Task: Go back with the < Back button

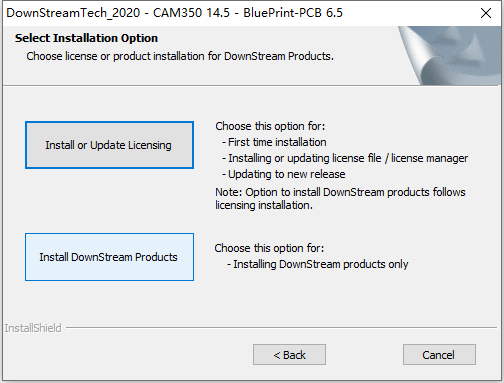Action: [289, 355]
